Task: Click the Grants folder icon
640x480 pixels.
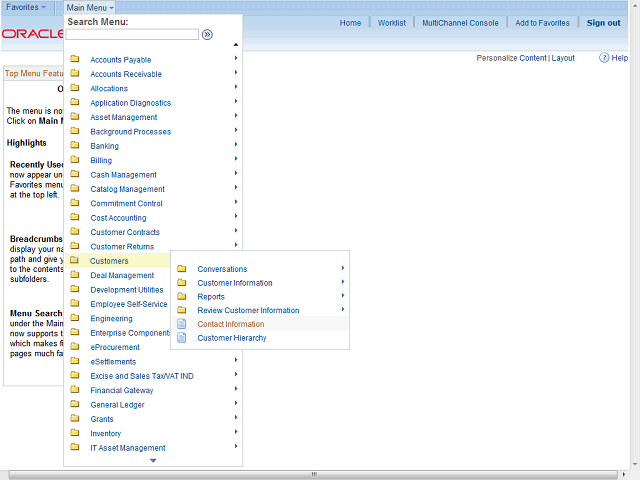Action: click(x=75, y=418)
